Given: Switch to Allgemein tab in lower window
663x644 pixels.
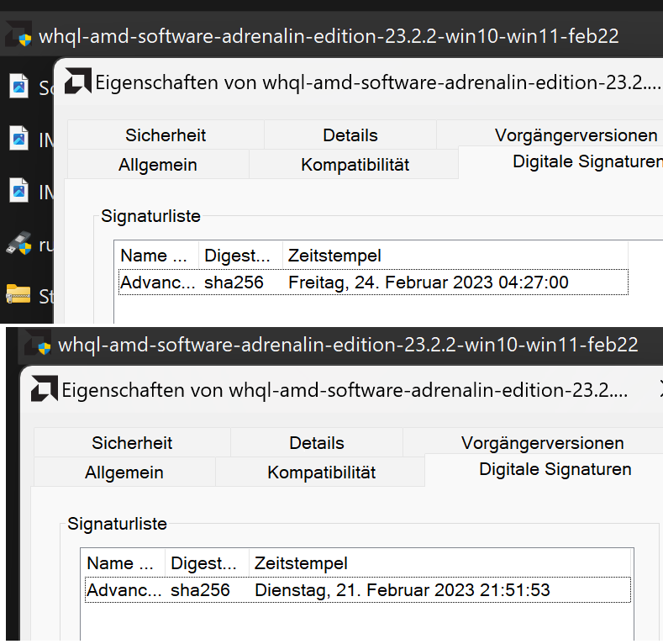Looking at the screenshot, I should [x=124, y=472].
